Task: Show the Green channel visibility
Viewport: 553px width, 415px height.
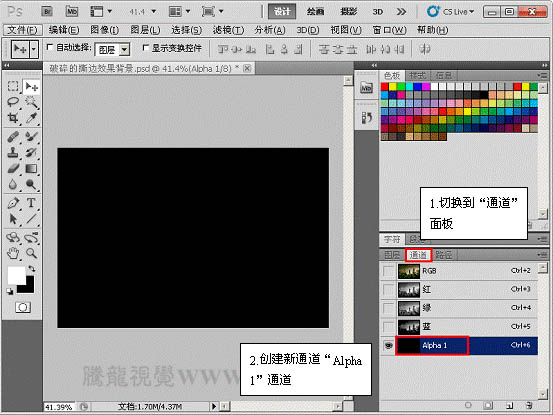Action: click(388, 308)
